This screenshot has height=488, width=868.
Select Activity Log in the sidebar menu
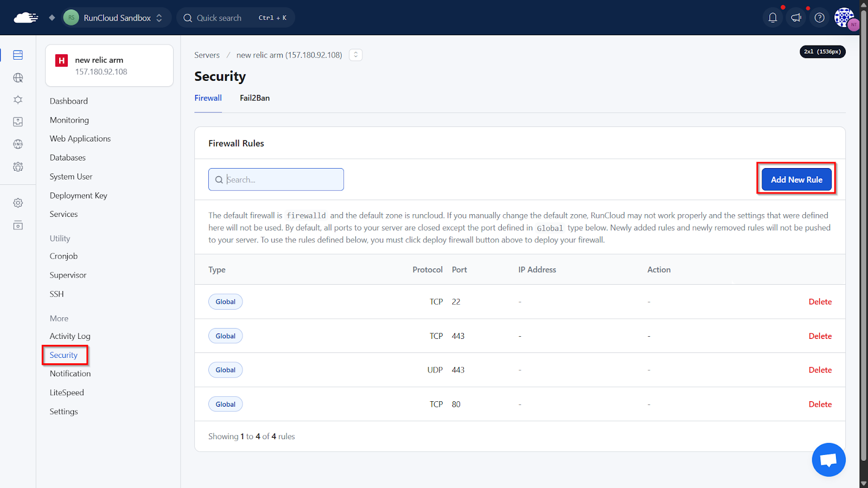pos(70,336)
